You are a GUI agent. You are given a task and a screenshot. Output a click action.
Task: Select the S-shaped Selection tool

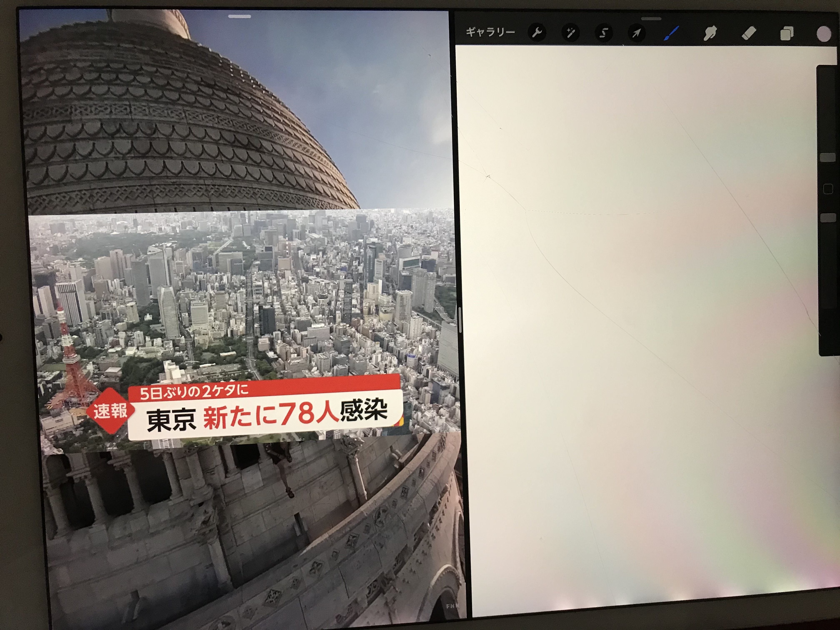603,33
